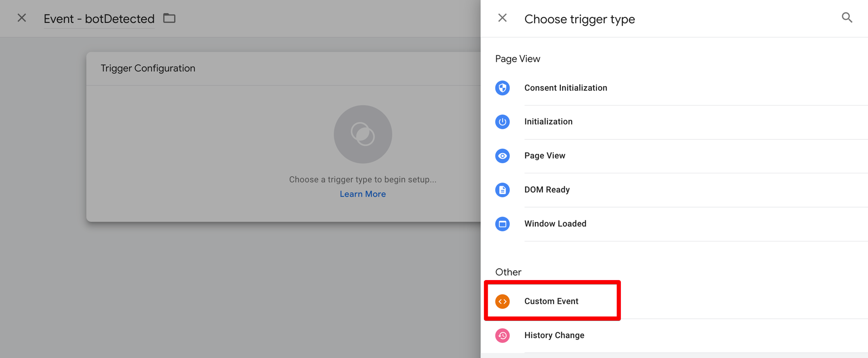Select History Change trigger type
868x358 pixels.
[674, 336]
